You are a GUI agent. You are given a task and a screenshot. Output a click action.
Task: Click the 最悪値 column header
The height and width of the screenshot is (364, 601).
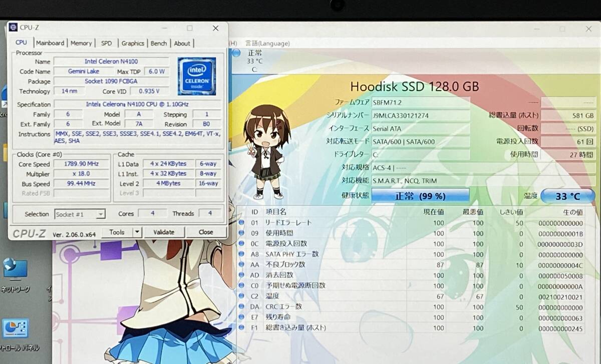(473, 212)
